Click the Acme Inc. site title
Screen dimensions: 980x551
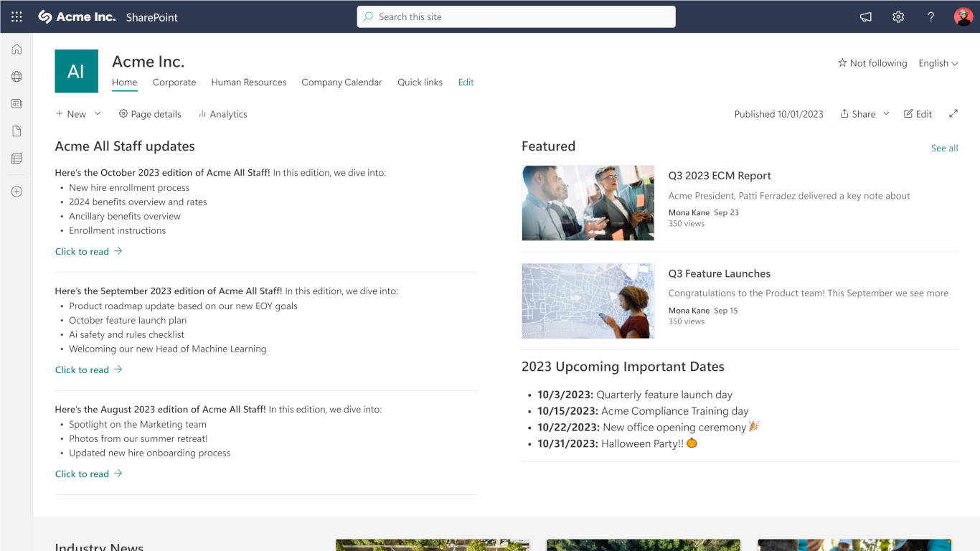(x=149, y=62)
